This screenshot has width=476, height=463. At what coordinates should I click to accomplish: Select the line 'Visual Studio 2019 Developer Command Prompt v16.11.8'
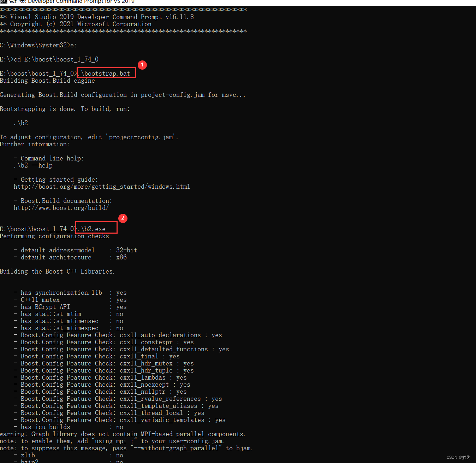102,17
